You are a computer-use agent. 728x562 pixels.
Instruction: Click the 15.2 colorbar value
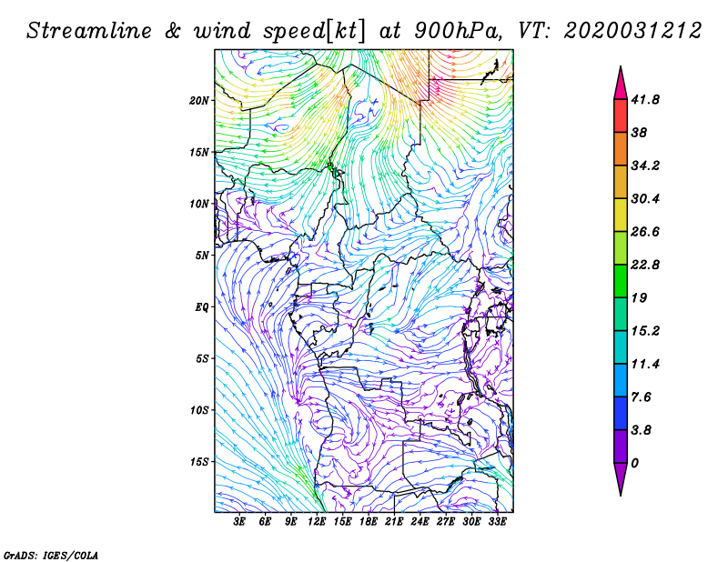point(645,331)
